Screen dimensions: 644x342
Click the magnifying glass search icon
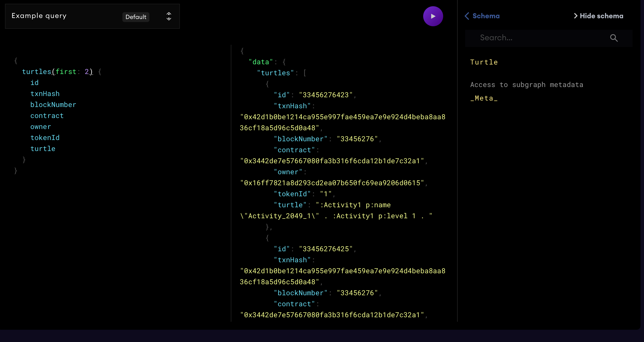pyautogui.click(x=614, y=38)
